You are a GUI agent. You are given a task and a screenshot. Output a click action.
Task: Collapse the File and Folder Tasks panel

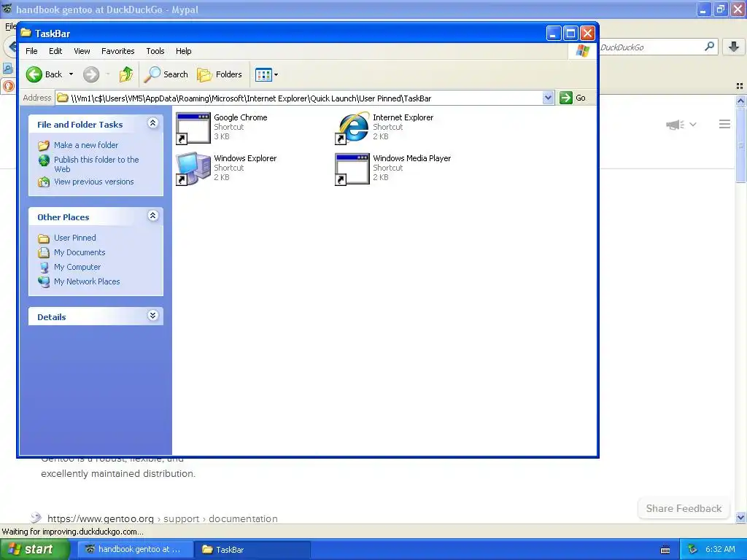click(x=152, y=123)
